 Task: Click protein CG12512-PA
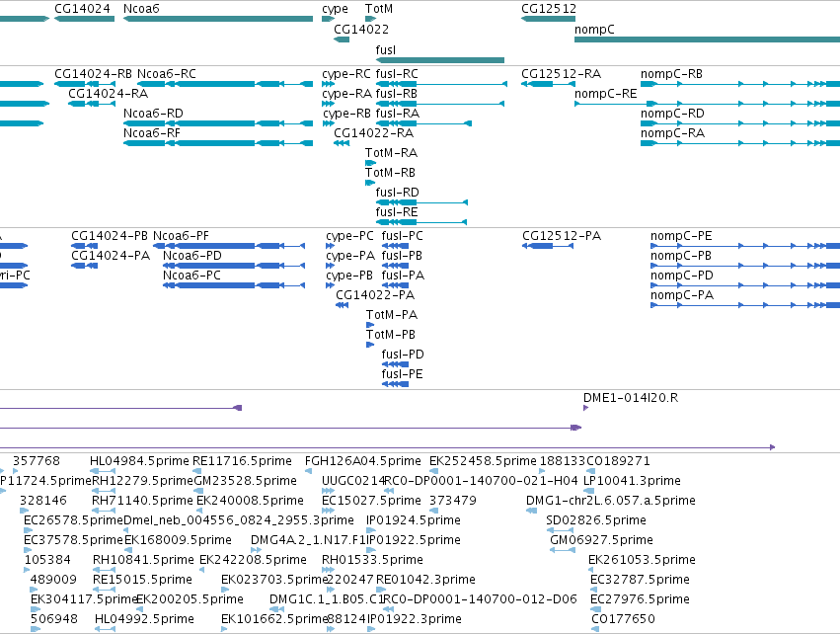pos(548,246)
